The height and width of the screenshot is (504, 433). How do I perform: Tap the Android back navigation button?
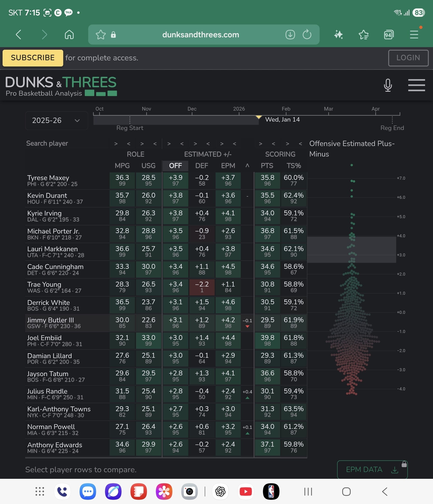point(385,491)
